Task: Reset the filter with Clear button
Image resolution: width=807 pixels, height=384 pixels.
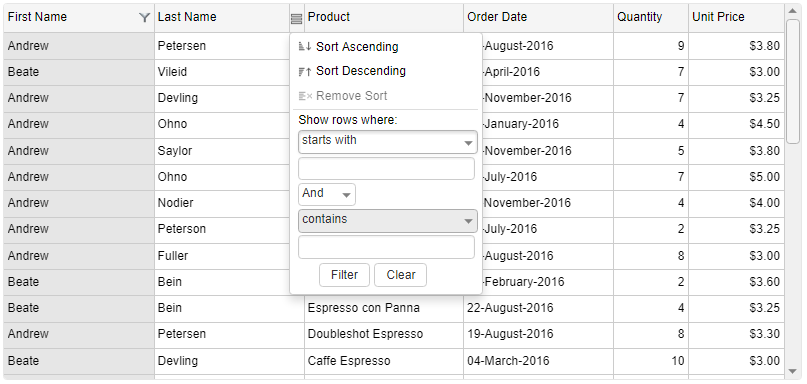Action: tap(400, 275)
